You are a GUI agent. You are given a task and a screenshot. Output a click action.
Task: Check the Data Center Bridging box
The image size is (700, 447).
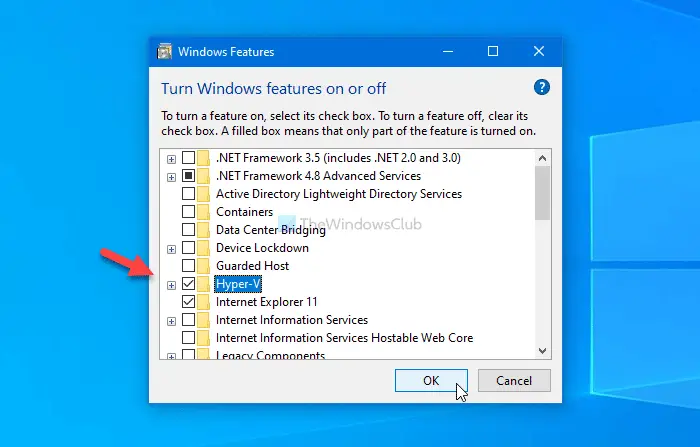(x=188, y=230)
